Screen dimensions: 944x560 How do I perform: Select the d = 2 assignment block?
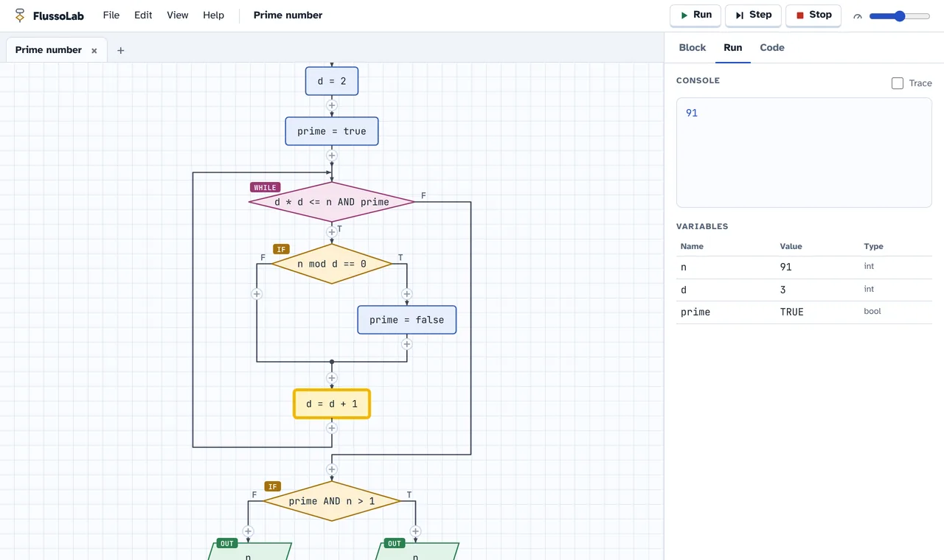click(332, 81)
